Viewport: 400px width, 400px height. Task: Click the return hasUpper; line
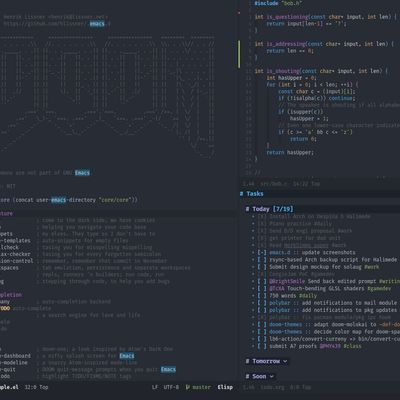tap(290, 152)
